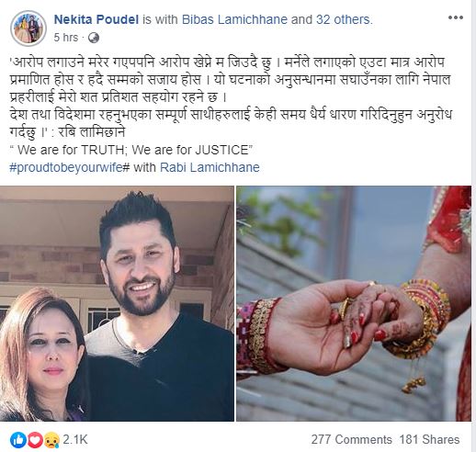
Task: View the 277 Comments
Action: click(351, 439)
